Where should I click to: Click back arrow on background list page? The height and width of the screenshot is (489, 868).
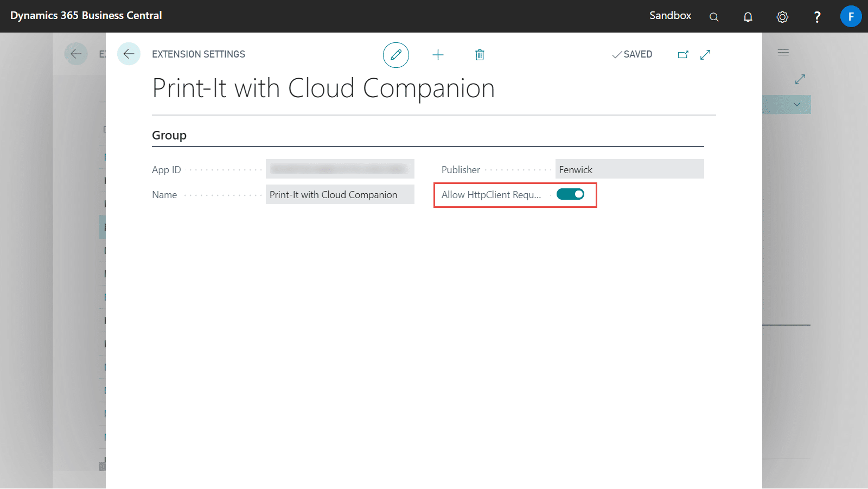(x=76, y=54)
